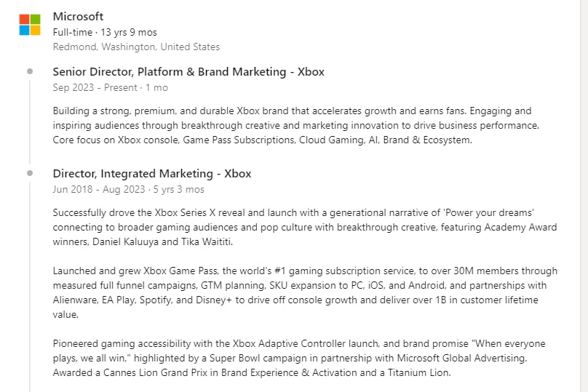Screen dimensions: 588x392
Task: Click the Jun 2018 - Aug 2023 date range
Action: (128, 189)
